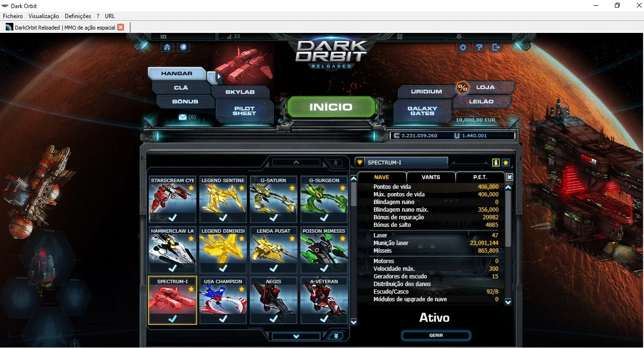Click the double up chevron above ship list
Image resolution: width=644 pixels, height=348 pixels.
(x=336, y=163)
